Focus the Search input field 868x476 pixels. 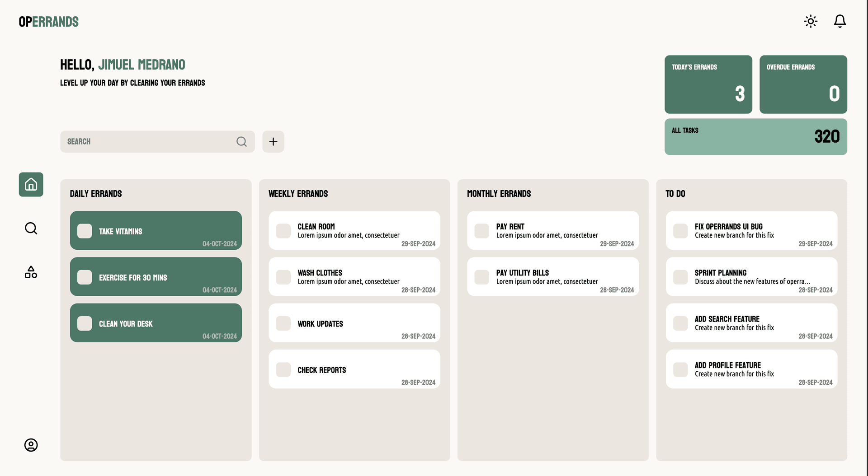tap(149, 142)
